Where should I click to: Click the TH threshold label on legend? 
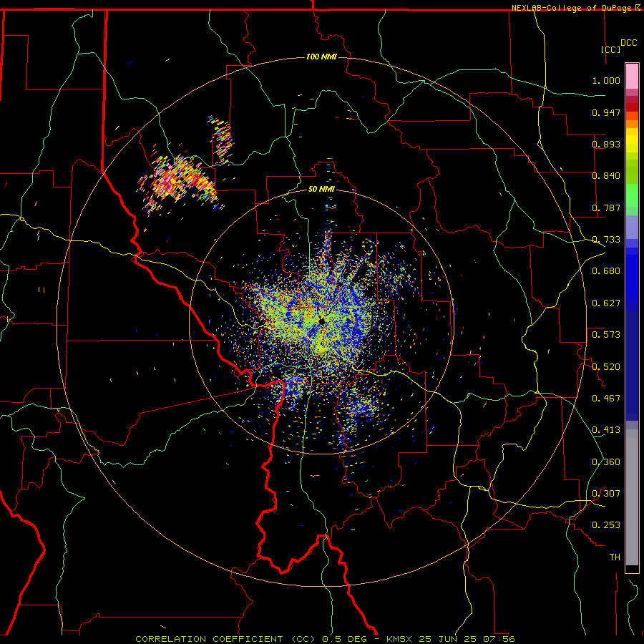(615, 557)
